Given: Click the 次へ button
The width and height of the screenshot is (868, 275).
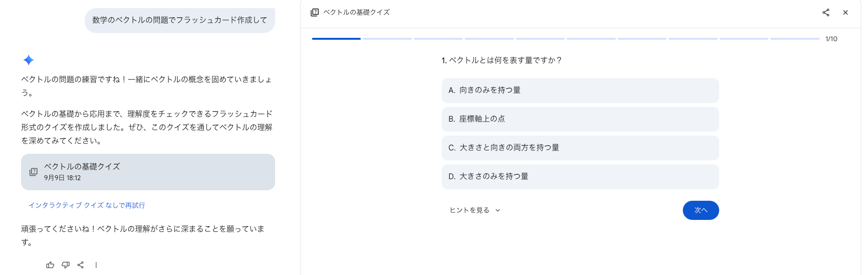Looking at the screenshot, I should 701,210.
